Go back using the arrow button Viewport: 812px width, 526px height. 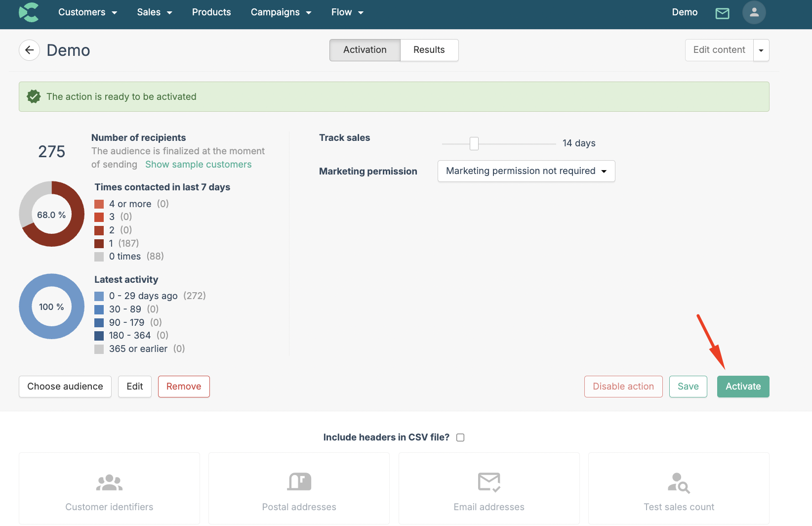point(30,50)
